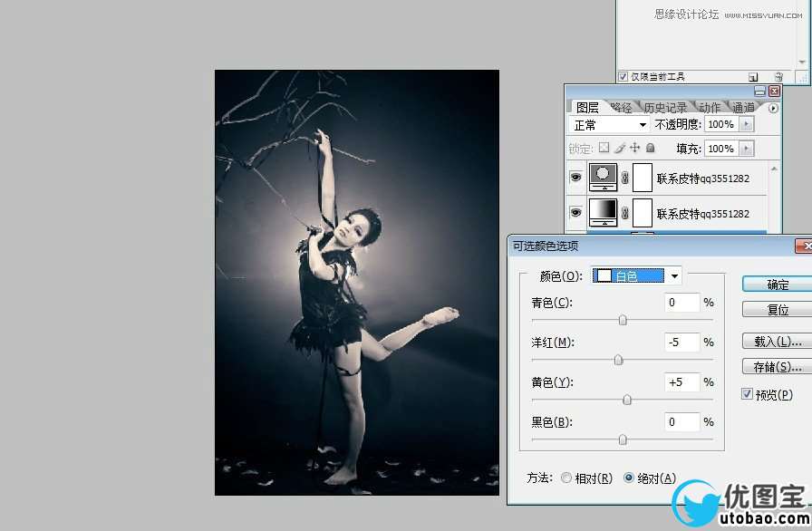Click the 填充 value field
The width and height of the screenshot is (812, 531).
[720, 149]
